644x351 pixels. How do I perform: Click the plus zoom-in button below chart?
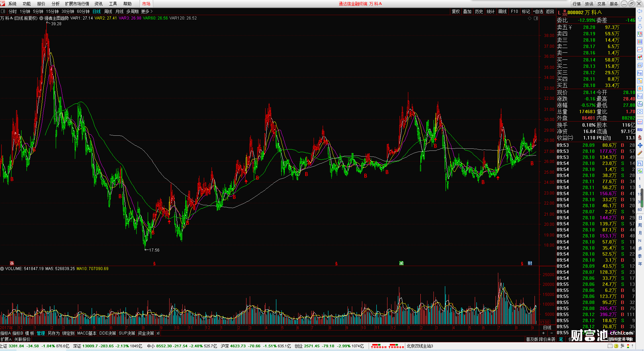pyautogui.click(x=544, y=333)
